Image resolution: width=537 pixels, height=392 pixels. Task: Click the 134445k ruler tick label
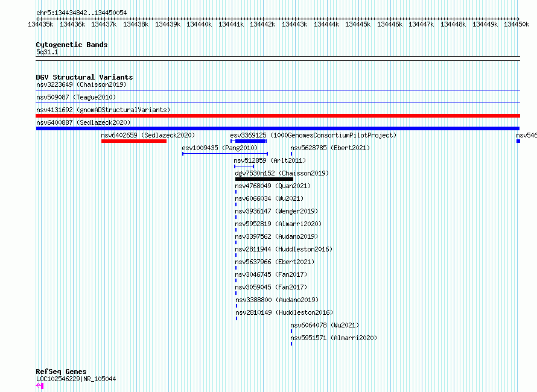(x=358, y=24)
